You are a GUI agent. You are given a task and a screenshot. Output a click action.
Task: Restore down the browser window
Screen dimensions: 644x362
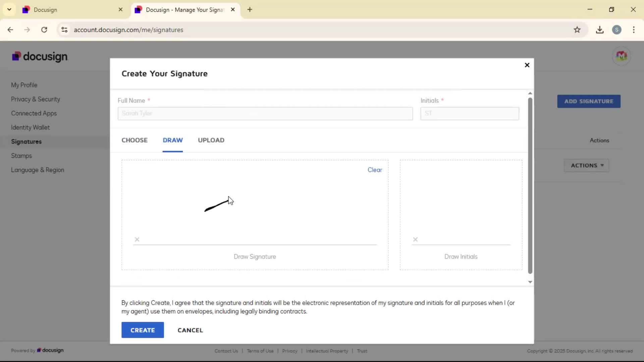(611, 9)
